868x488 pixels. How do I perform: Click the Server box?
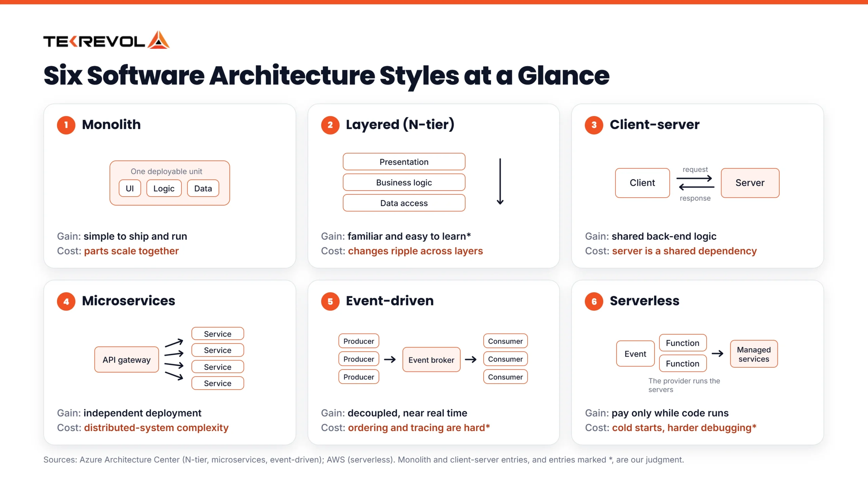(750, 183)
